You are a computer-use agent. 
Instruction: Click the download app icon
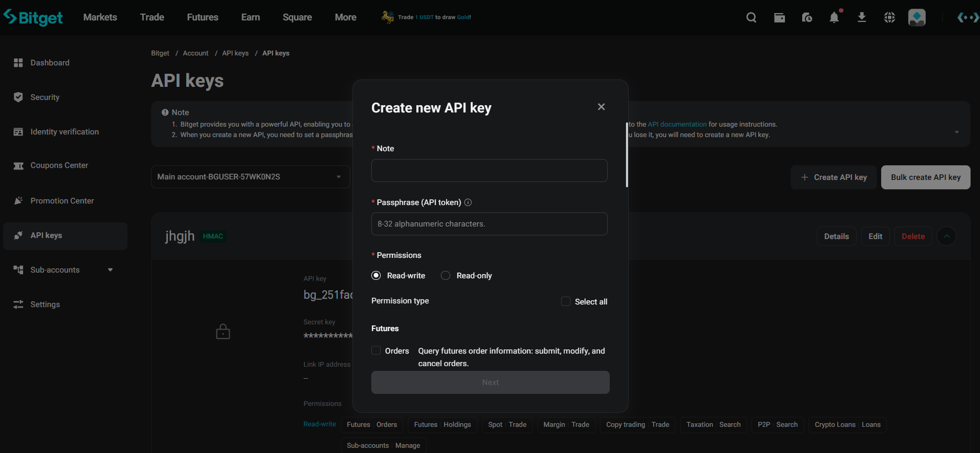pos(862,18)
